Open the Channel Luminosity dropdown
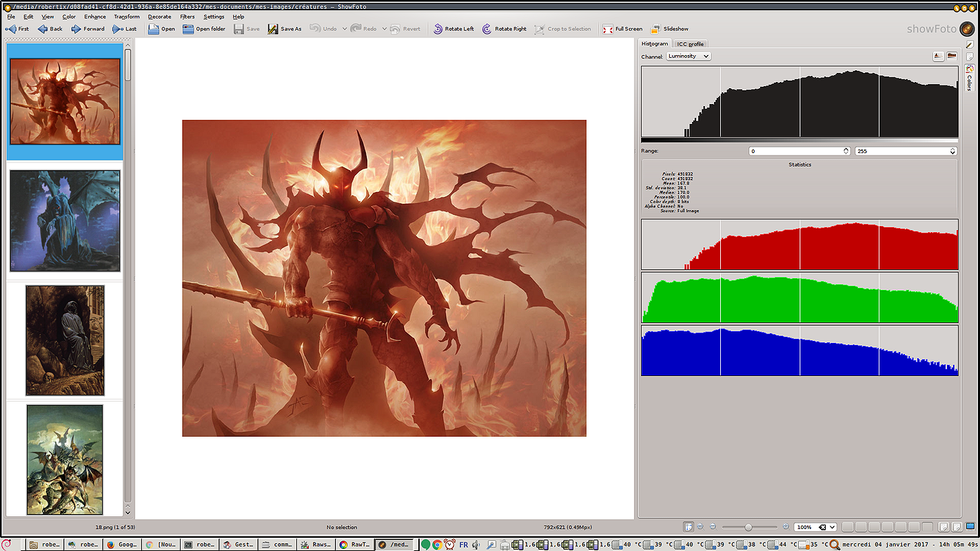 pos(688,56)
